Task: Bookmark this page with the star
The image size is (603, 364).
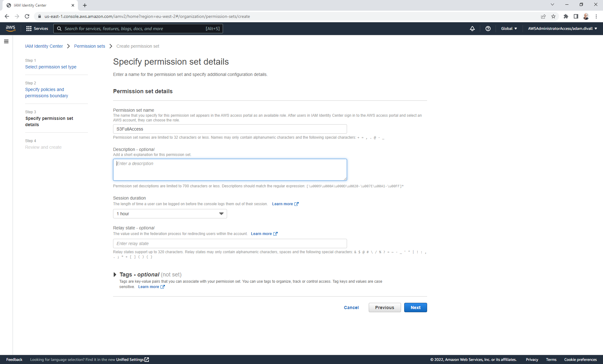Action: [x=554, y=16]
